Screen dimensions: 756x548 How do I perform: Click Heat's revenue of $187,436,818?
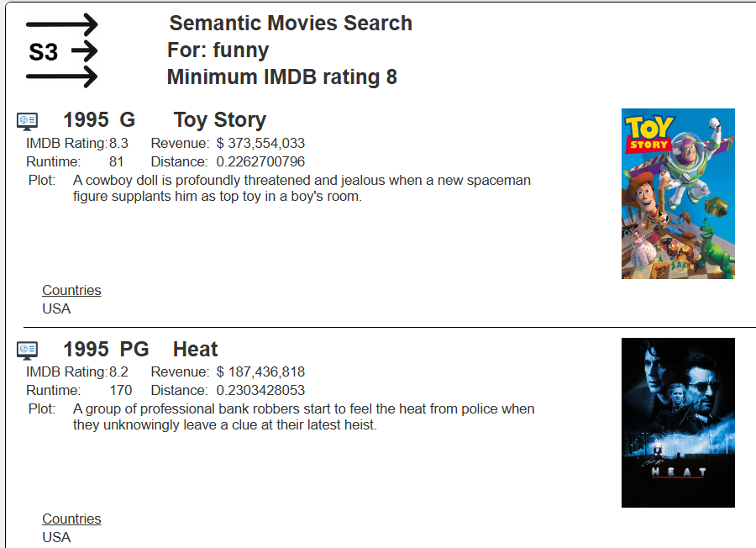point(260,371)
